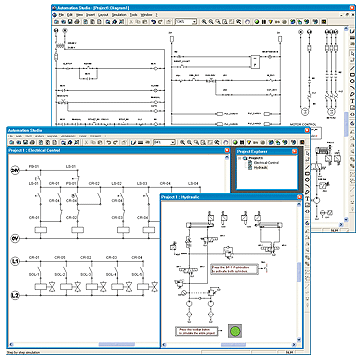Screen dimensions: 362x363
Task: Collapse Project1 node in Project Explorer
Action: [x=240, y=158]
